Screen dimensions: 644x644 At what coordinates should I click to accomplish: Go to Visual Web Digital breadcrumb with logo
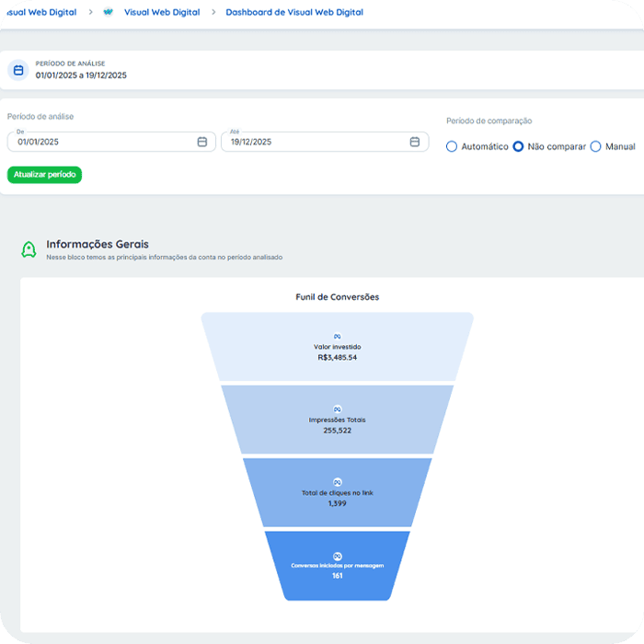pos(161,12)
